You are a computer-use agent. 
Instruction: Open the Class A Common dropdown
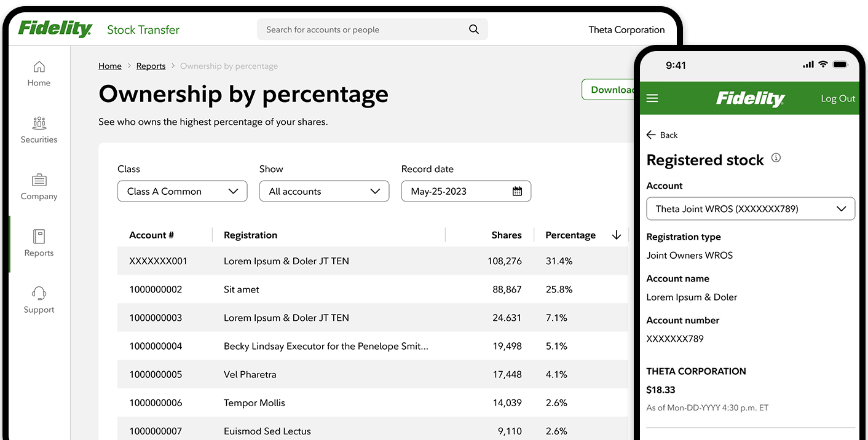pos(182,191)
